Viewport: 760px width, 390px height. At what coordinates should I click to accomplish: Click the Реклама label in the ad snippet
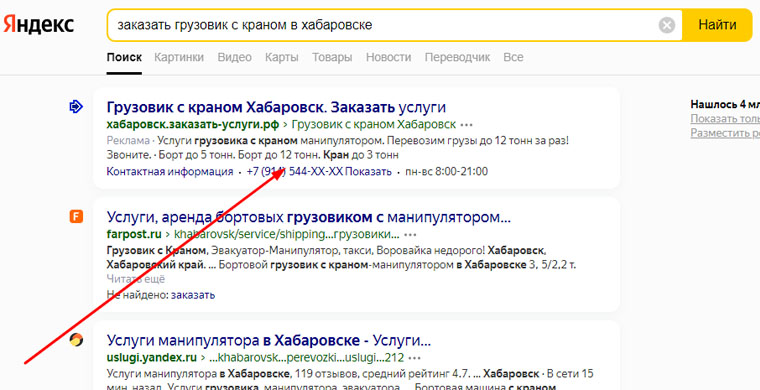[128, 140]
